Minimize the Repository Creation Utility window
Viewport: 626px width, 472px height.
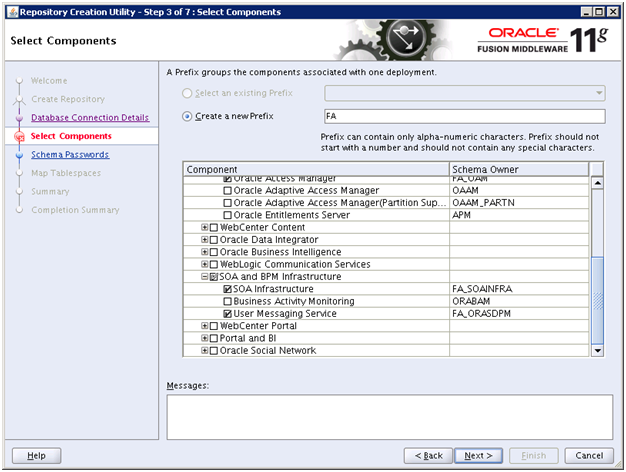click(x=586, y=12)
